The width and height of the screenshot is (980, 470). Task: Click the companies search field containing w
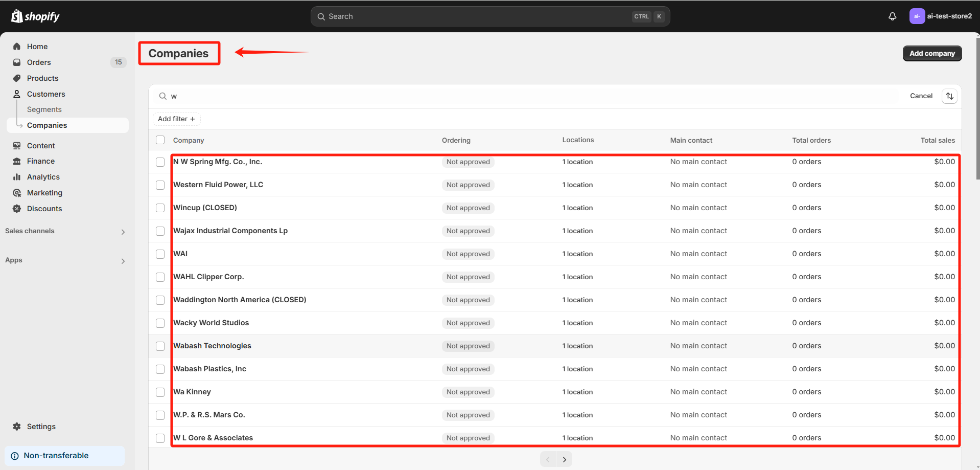526,96
